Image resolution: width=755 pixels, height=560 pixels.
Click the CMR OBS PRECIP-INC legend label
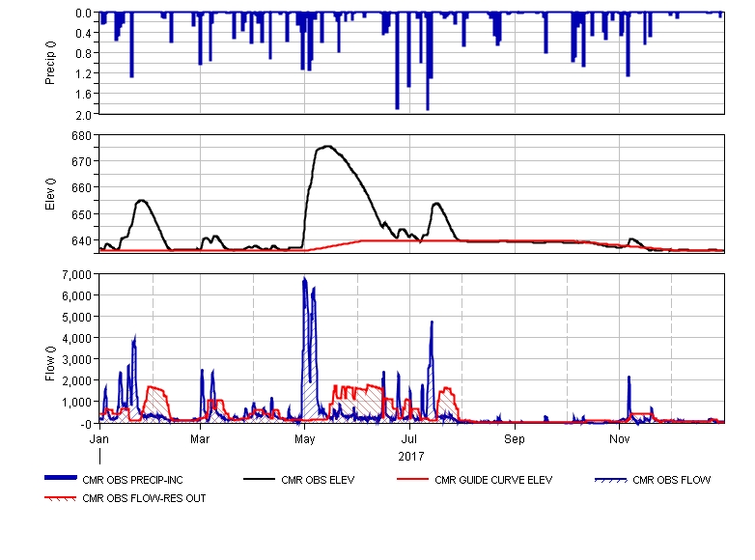coord(132,480)
